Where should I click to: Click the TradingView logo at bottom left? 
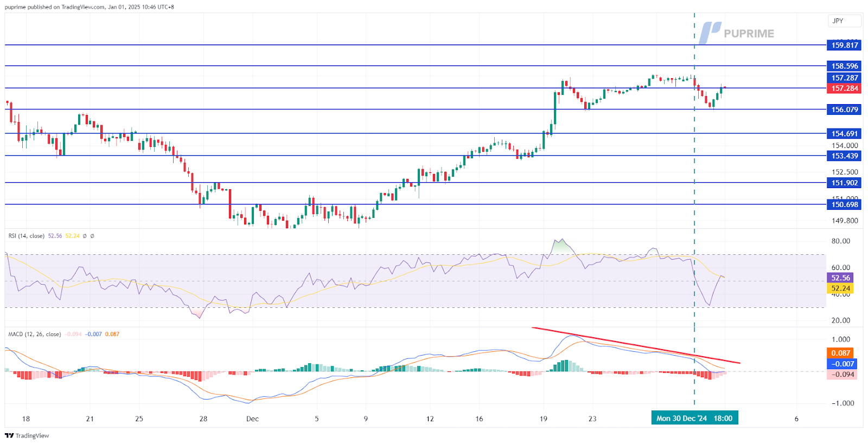pyautogui.click(x=27, y=435)
